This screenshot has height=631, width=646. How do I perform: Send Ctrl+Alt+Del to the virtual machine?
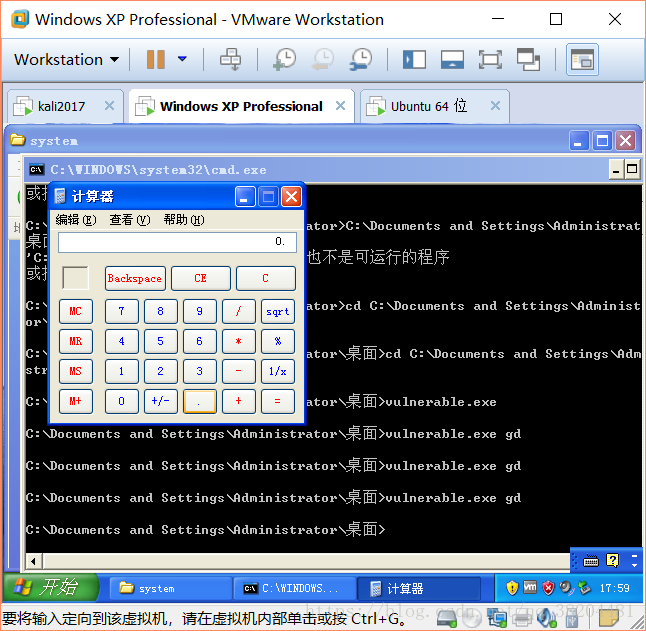[230, 59]
